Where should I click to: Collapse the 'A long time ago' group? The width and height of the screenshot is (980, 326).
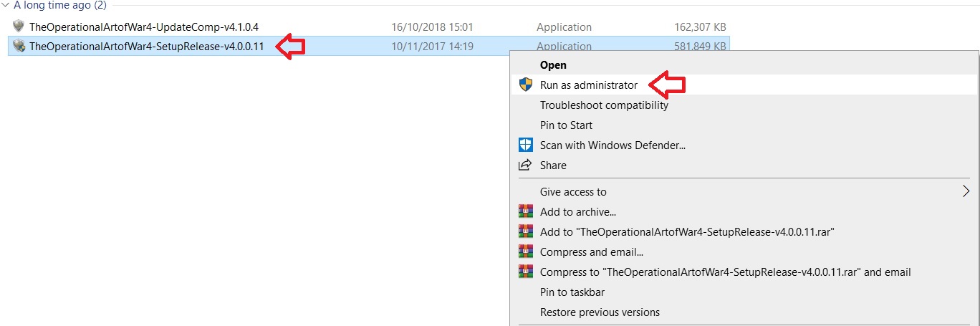pyautogui.click(x=6, y=4)
